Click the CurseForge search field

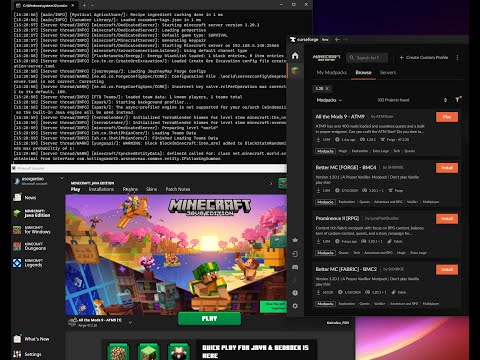[367, 58]
